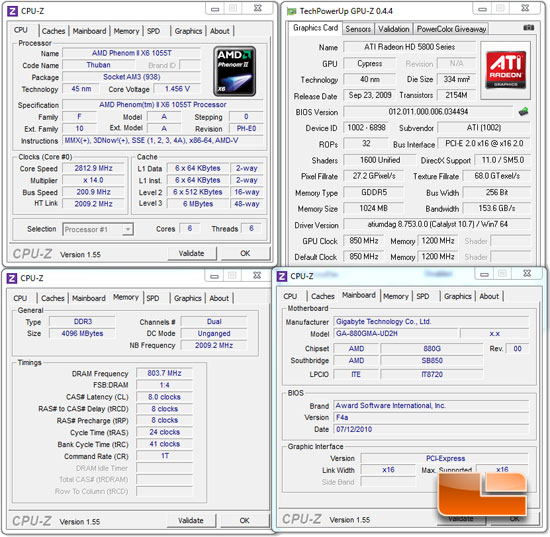Click OK in Memory CPU-Z window

244,521
